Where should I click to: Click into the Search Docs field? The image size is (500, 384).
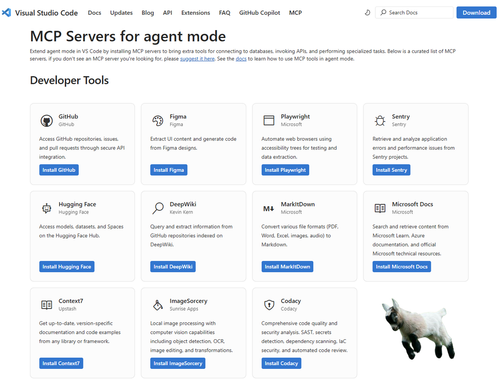pos(414,13)
